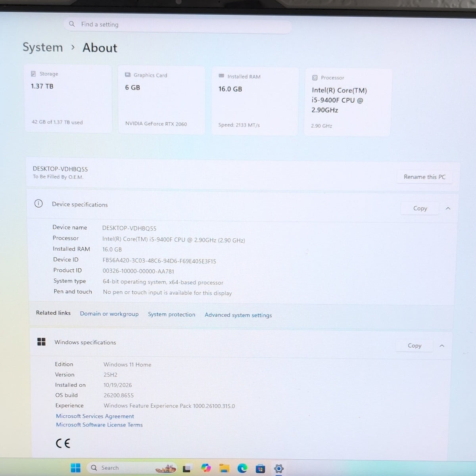Click the Settings gear taskbar icon

(x=279, y=469)
